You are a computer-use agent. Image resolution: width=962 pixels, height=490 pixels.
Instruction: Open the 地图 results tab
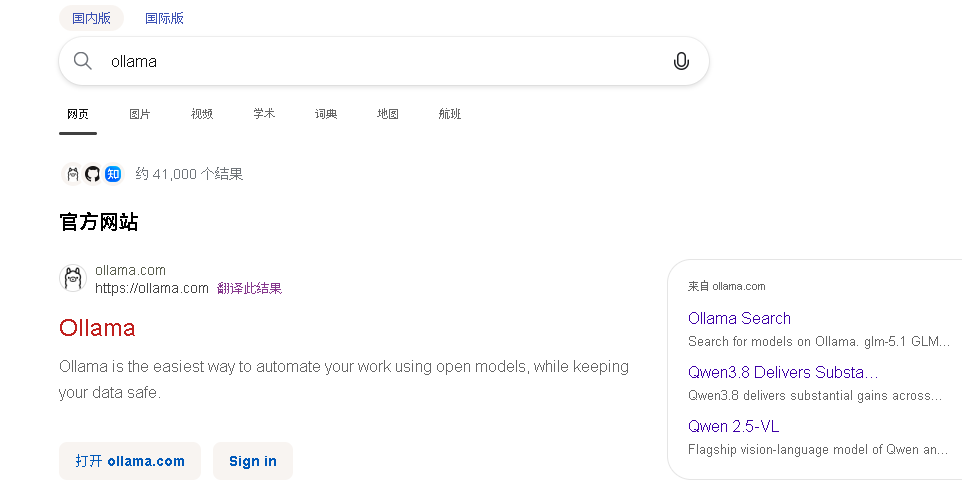[x=388, y=114]
